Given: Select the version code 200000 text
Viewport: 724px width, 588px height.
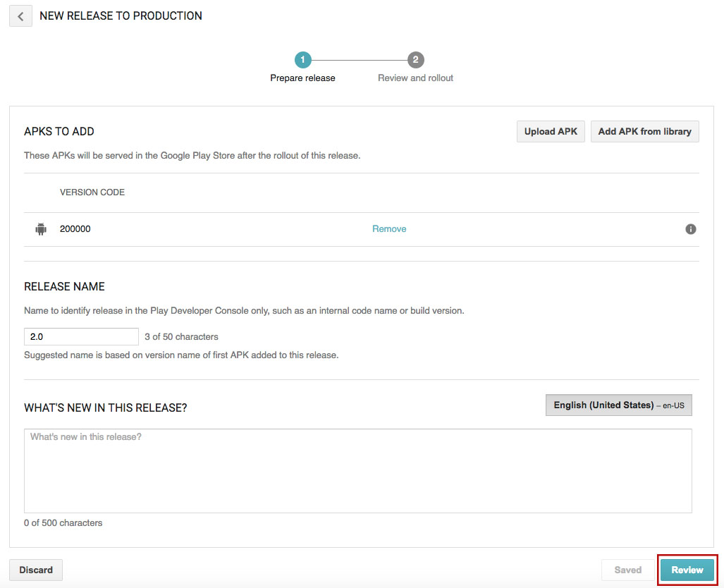Looking at the screenshot, I should (75, 229).
